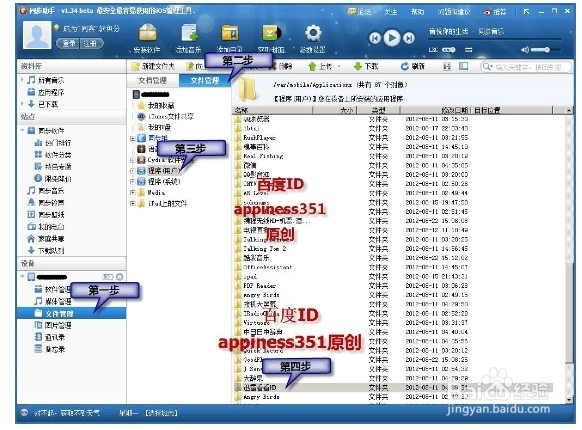Open the device photo management item
This screenshot has width=582, height=430.
click(53, 325)
